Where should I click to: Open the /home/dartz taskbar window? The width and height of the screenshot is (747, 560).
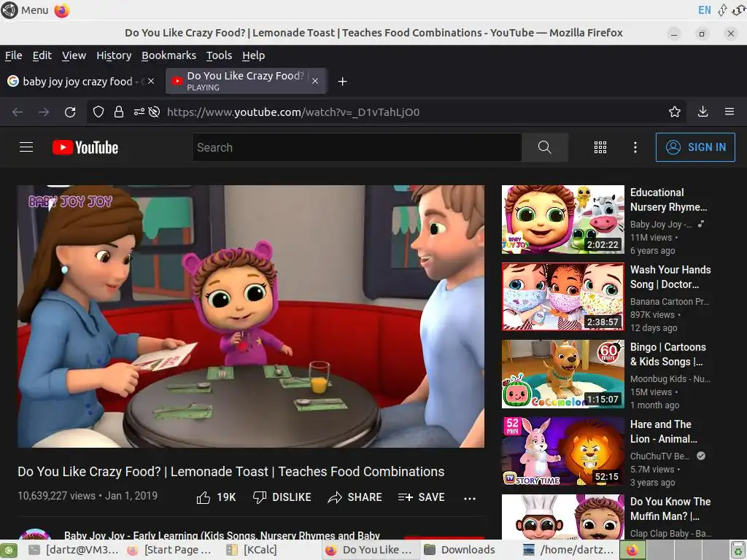[568, 550]
